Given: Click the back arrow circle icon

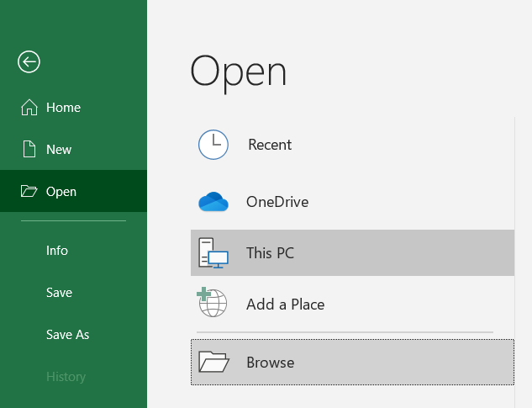Looking at the screenshot, I should 29,61.
